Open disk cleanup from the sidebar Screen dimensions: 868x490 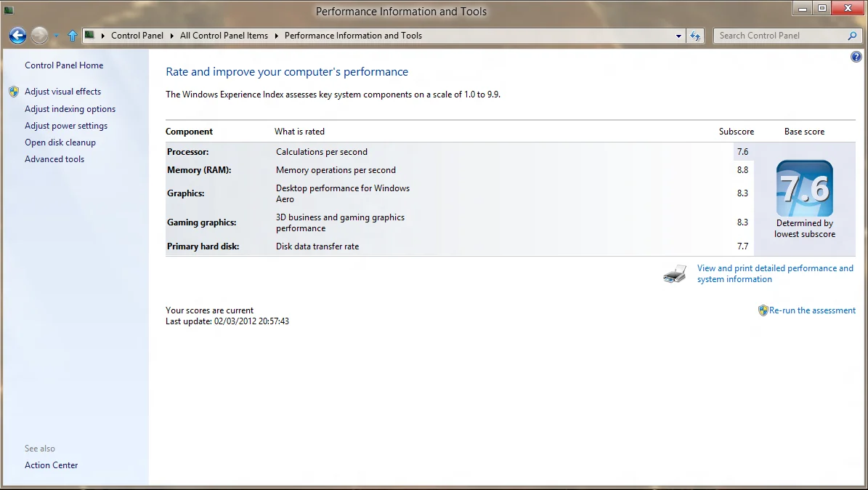tap(60, 142)
